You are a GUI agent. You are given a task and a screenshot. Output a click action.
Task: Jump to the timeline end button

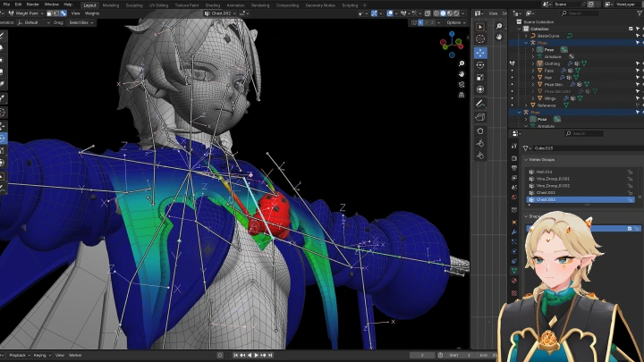tap(270, 355)
